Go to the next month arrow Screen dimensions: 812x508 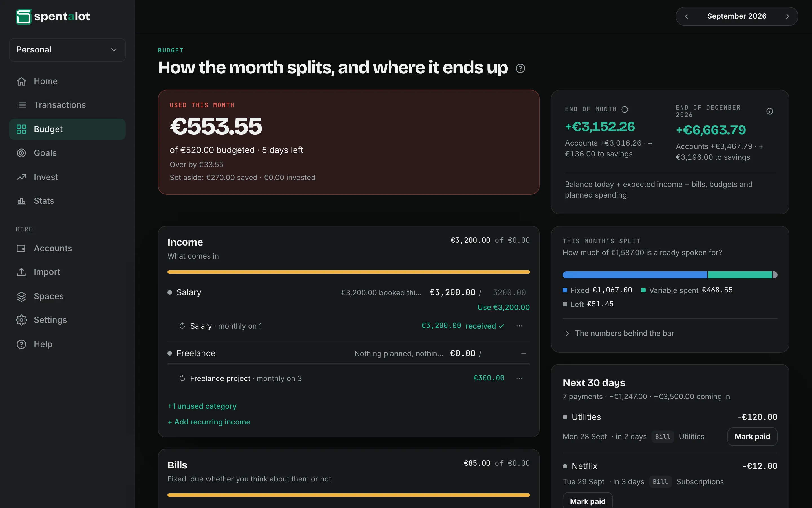[x=787, y=16]
